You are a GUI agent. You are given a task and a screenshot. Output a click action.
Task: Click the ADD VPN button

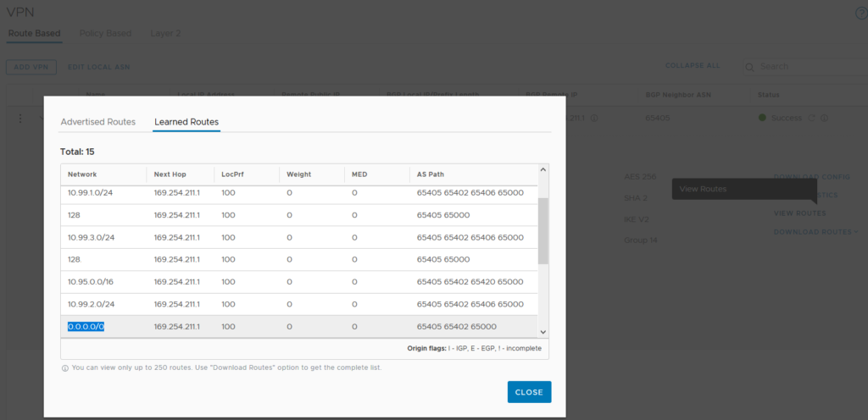click(x=31, y=67)
